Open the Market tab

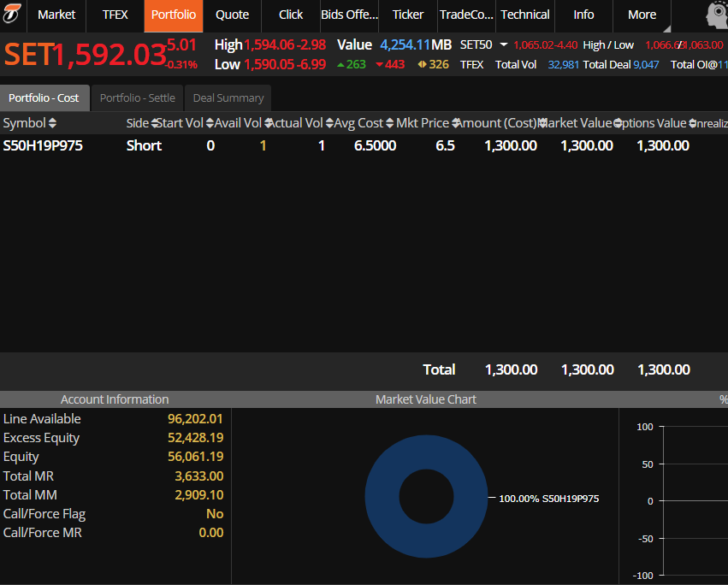click(x=56, y=15)
